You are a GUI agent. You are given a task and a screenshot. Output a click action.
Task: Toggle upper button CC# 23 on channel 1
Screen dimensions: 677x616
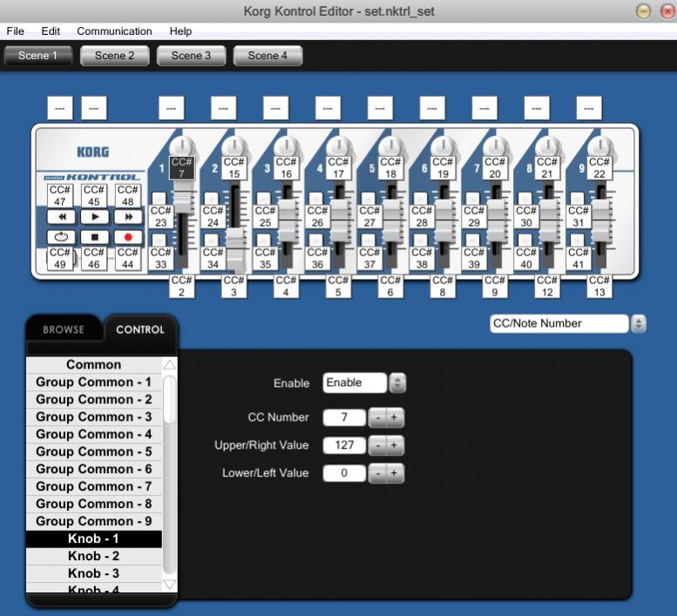(x=161, y=217)
